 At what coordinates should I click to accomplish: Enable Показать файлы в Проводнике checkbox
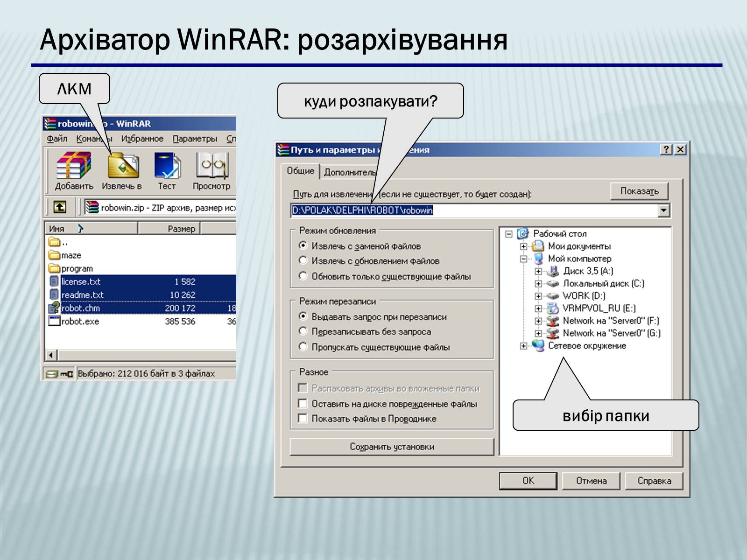point(303,418)
